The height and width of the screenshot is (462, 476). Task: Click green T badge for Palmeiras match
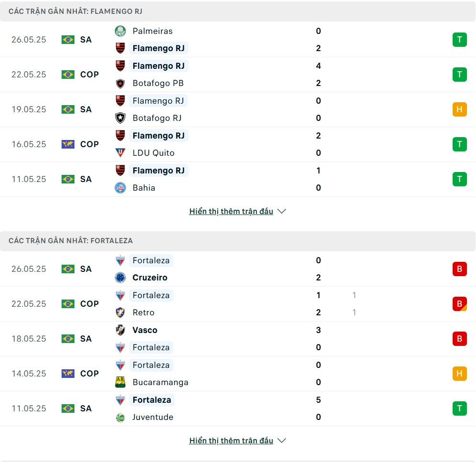[x=459, y=40]
